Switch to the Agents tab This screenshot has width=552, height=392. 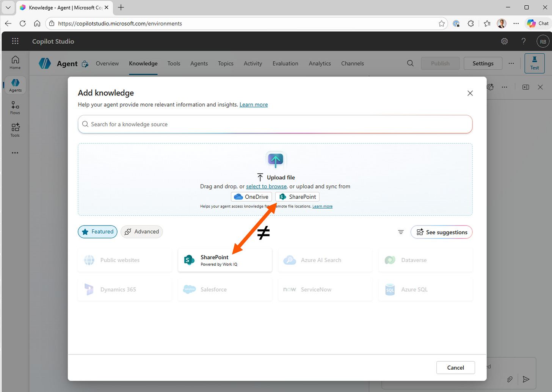coord(199,63)
